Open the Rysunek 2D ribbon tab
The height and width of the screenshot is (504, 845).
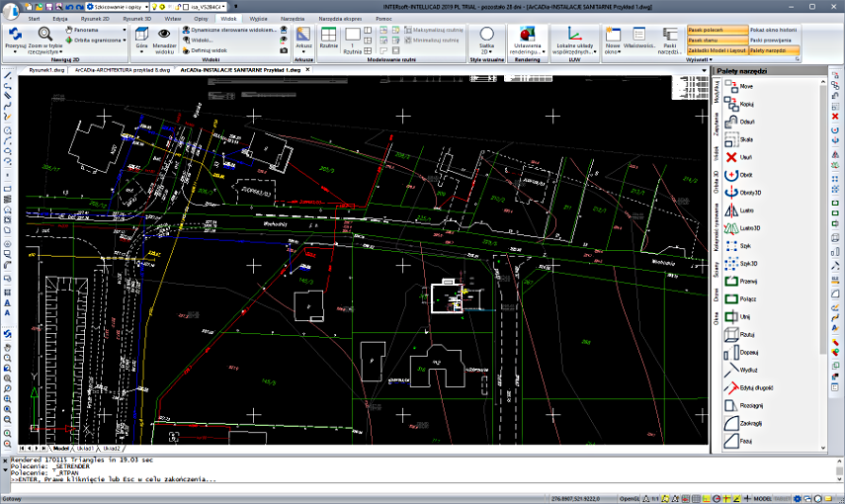[x=95, y=19]
